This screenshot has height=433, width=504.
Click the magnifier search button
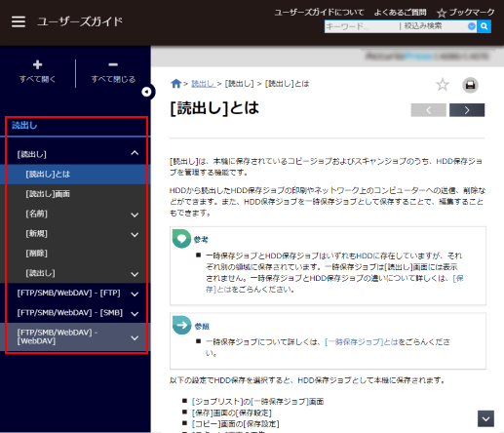coord(484,26)
